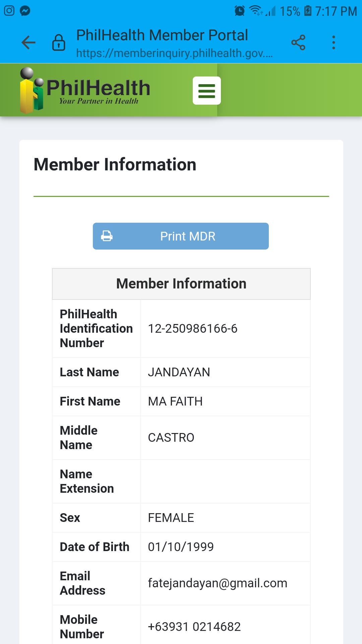This screenshot has width=362, height=644.
Task: Tap the Member Information table header
Action: point(181,284)
